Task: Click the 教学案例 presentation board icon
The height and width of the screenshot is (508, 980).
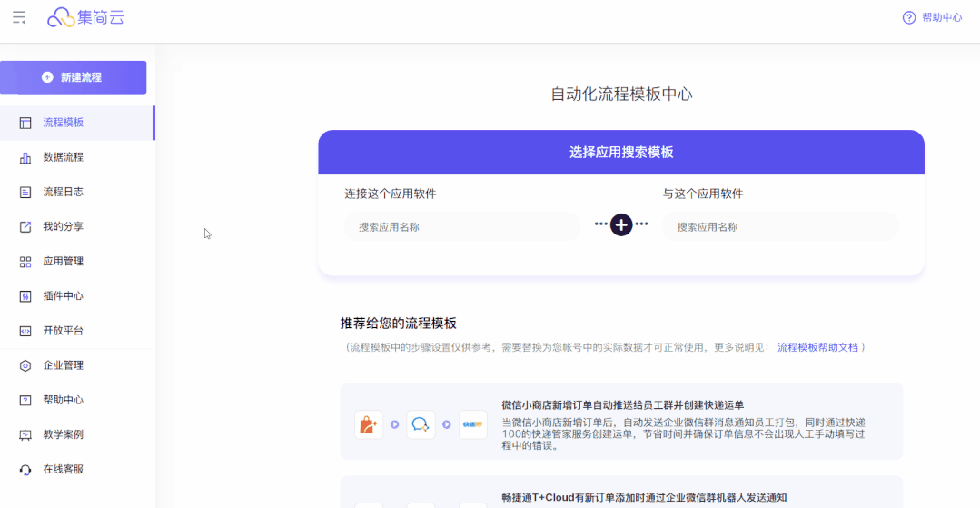Action: pos(25,434)
